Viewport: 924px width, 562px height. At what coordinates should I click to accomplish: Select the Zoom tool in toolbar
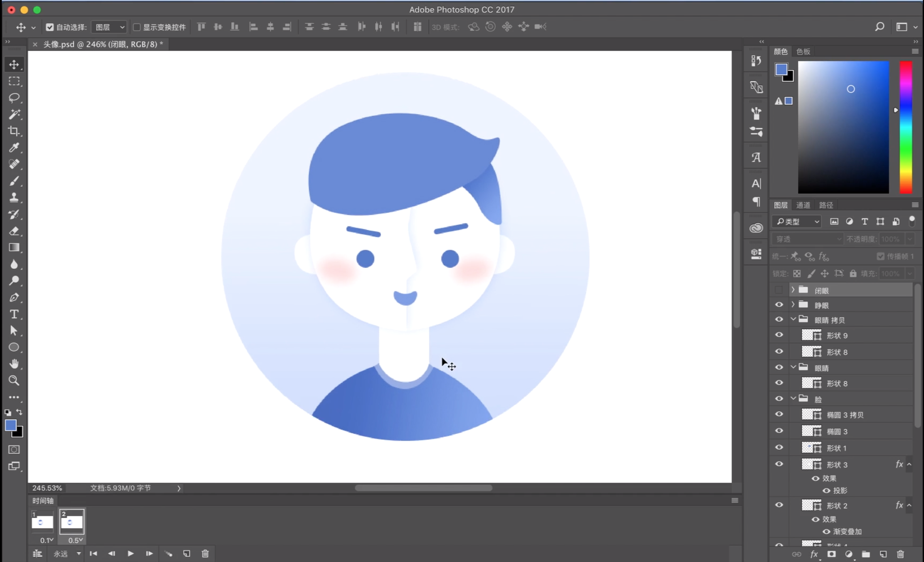[x=14, y=380]
